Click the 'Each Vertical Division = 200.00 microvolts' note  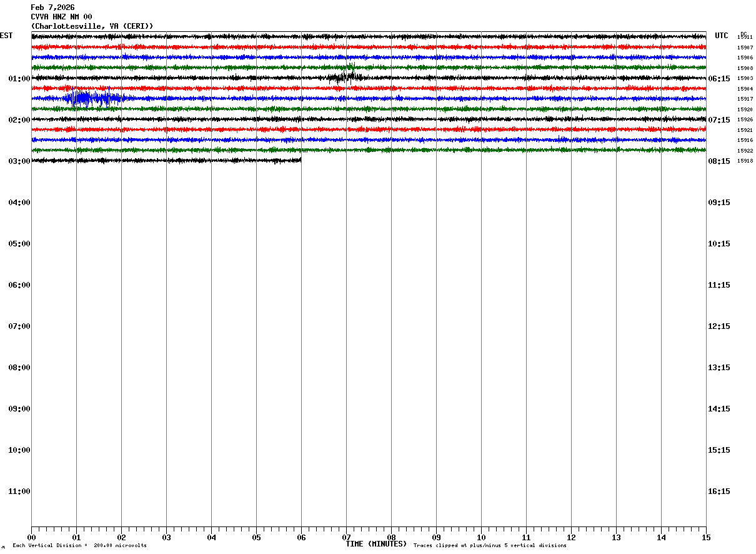click(x=79, y=546)
